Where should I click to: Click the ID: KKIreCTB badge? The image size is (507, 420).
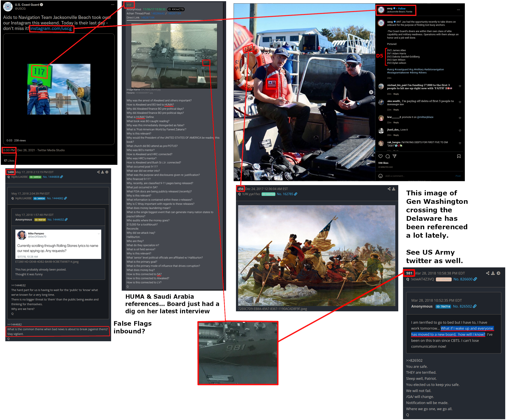pyautogui.click(x=176, y=9)
